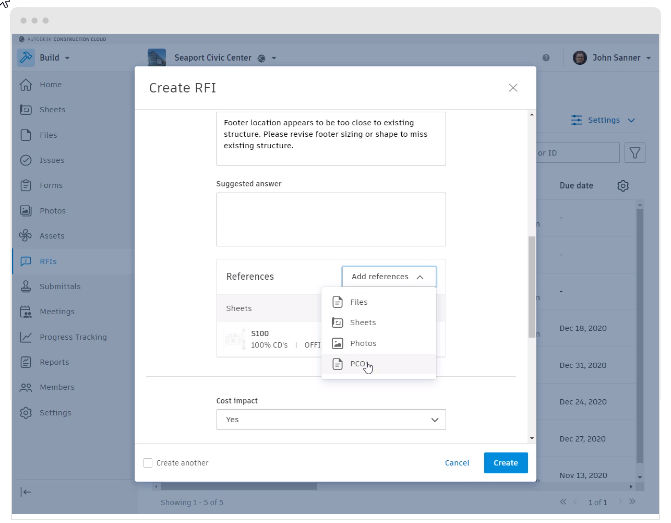Open the Photos module in sidebar
The height and width of the screenshot is (523, 671).
click(x=52, y=211)
